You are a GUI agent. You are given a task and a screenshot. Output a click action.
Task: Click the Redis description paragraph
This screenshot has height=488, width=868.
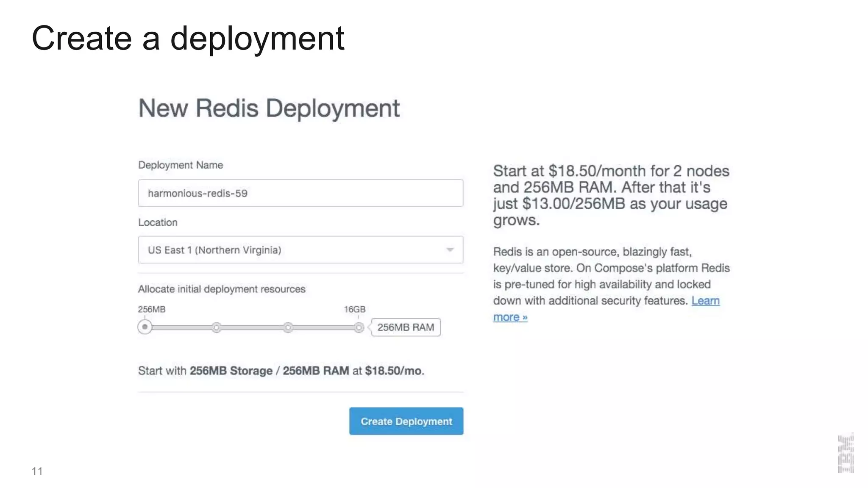611,284
